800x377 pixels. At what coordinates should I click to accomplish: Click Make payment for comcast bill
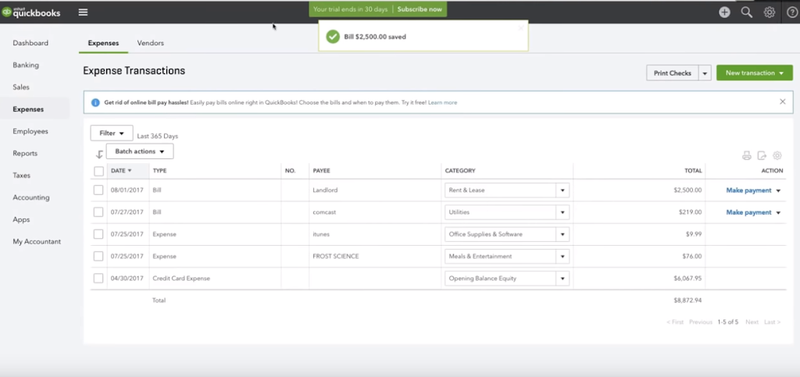(748, 212)
